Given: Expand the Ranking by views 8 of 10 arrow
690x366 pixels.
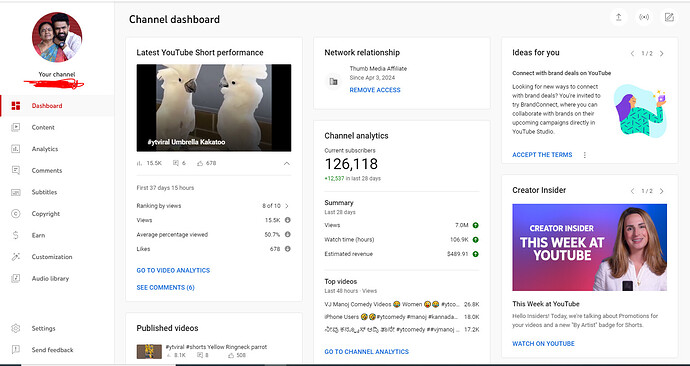Looking at the screenshot, I should tap(287, 206).
